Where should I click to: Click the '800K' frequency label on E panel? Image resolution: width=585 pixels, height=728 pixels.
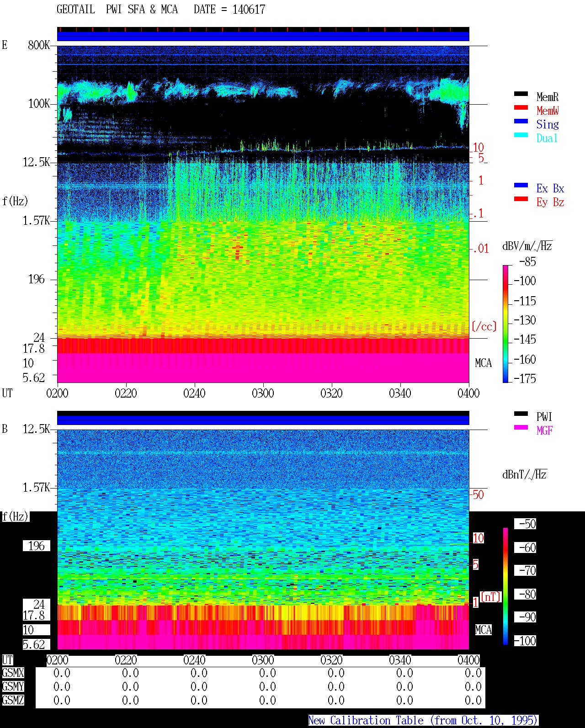click(39, 45)
